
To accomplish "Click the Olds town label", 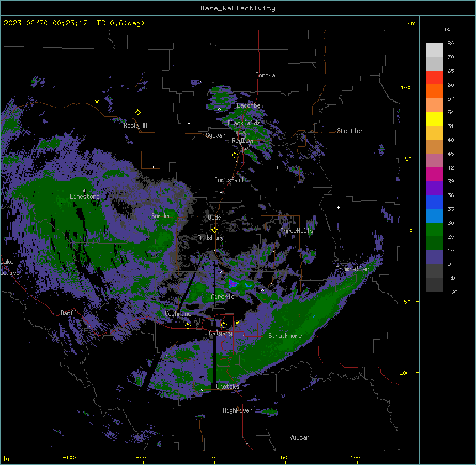I will 214,218.
